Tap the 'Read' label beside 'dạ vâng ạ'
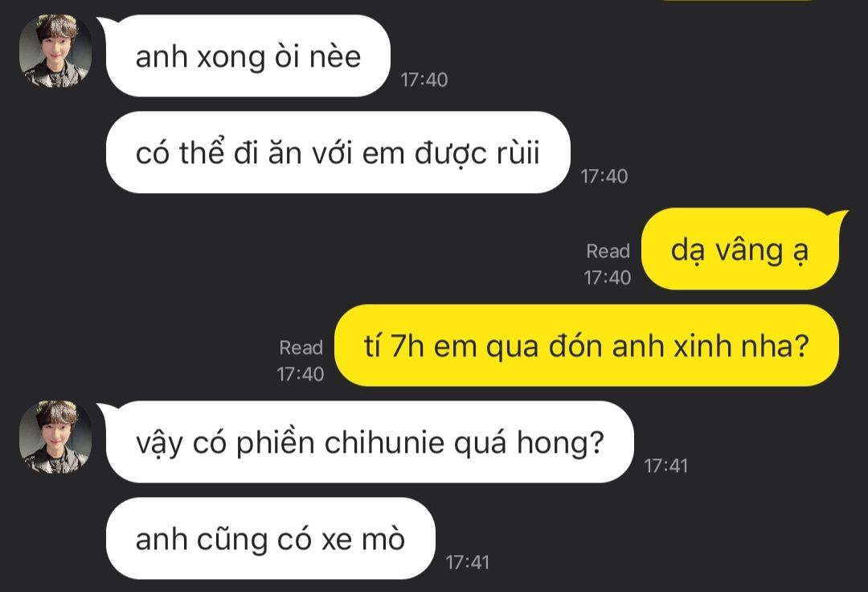868x592 pixels. click(608, 252)
